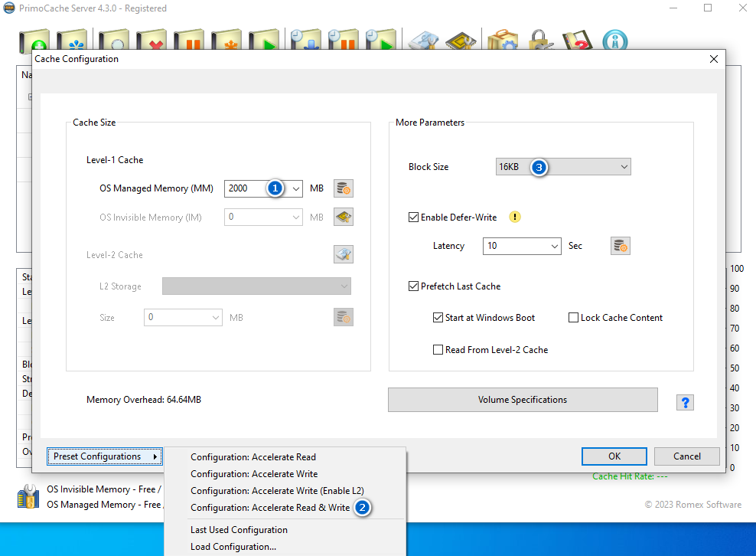Click the blue-star cache toolbar icon
The width and height of the screenshot is (756, 556).
tap(72, 40)
